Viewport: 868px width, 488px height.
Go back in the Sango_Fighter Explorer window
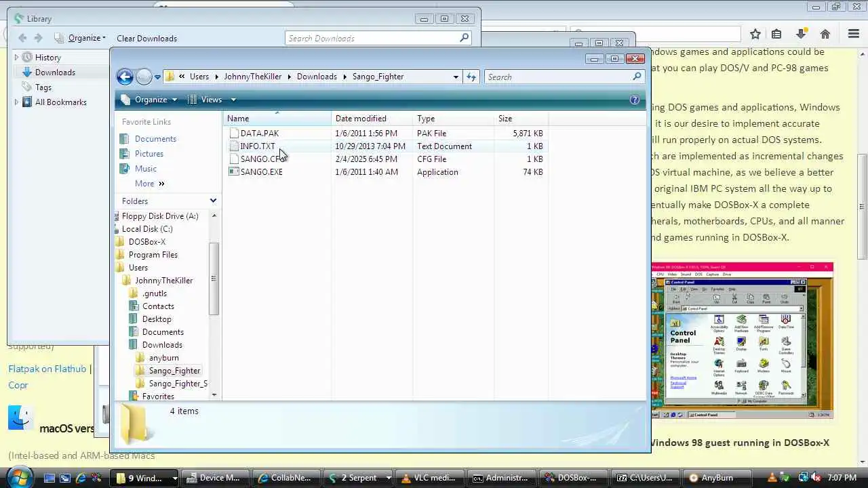coord(125,77)
